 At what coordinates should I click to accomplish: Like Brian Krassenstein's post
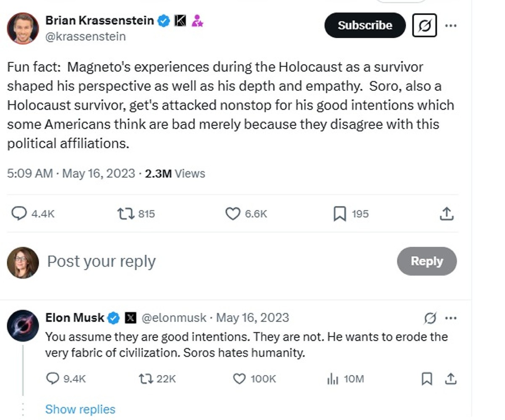pyautogui.click(x=233, y=214)
